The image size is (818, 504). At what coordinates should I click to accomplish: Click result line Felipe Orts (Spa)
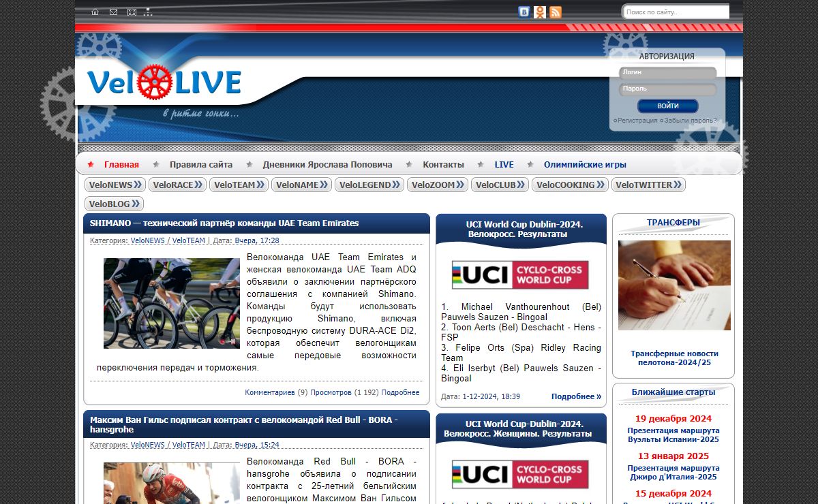521,353
